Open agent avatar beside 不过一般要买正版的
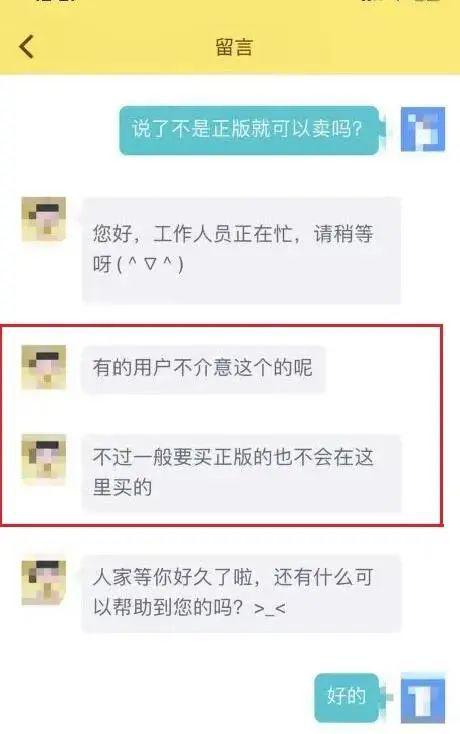460x734 pixels. click(x=44, y=457)
